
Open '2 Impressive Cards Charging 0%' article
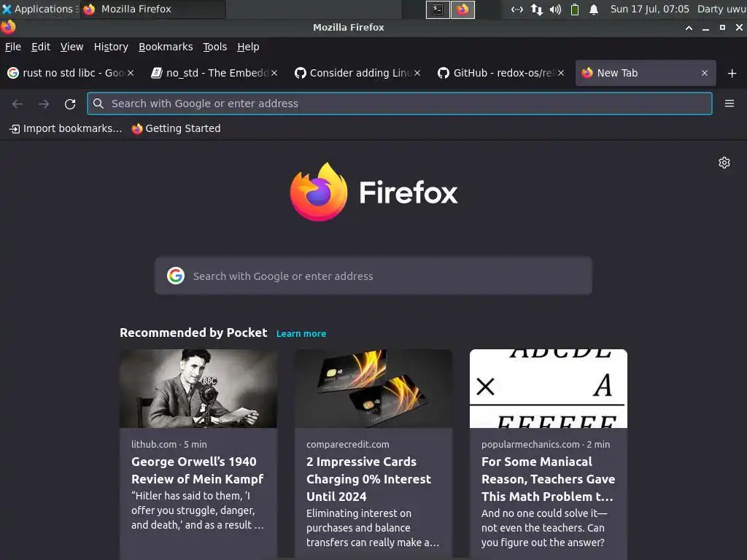click(368, 478)
